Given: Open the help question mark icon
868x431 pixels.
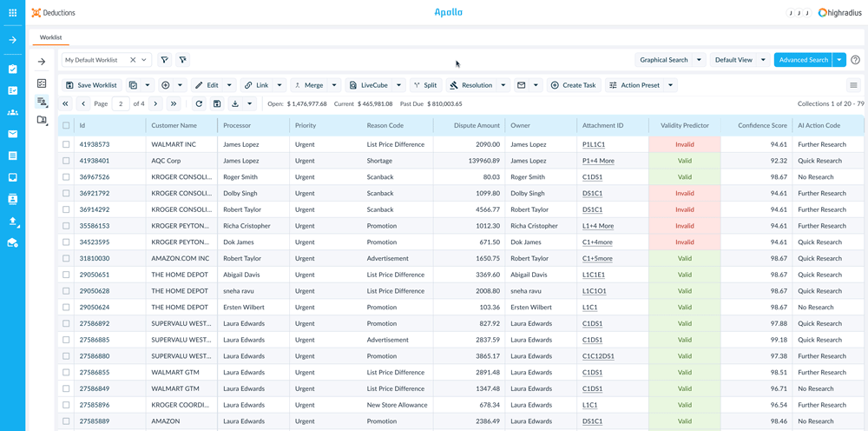Looking at the screenshot, I should click(x=855, y=60).
